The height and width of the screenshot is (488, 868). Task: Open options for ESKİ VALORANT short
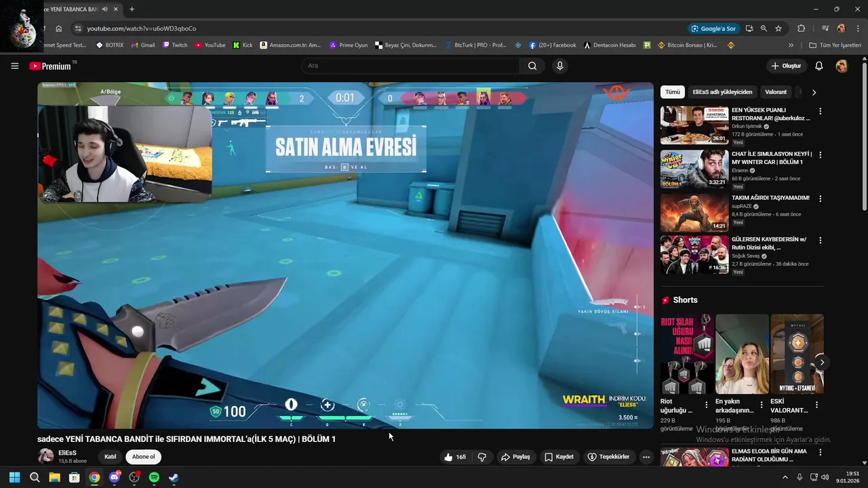(816, 405)
